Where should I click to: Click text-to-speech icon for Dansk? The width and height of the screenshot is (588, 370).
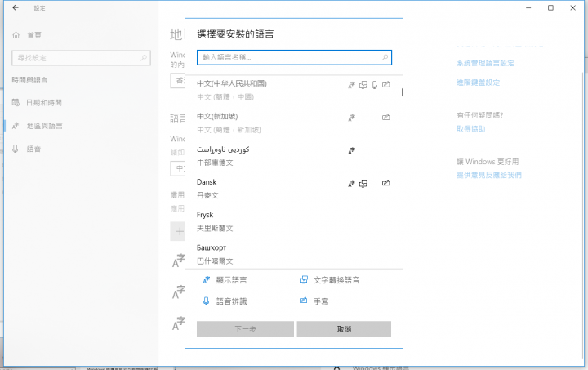point(363,183)
